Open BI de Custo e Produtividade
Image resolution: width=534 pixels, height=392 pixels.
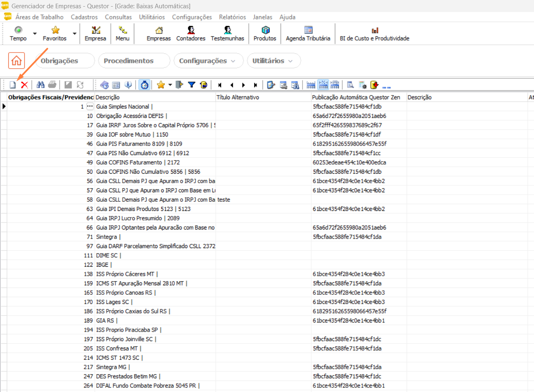click(x=374, y=33)
